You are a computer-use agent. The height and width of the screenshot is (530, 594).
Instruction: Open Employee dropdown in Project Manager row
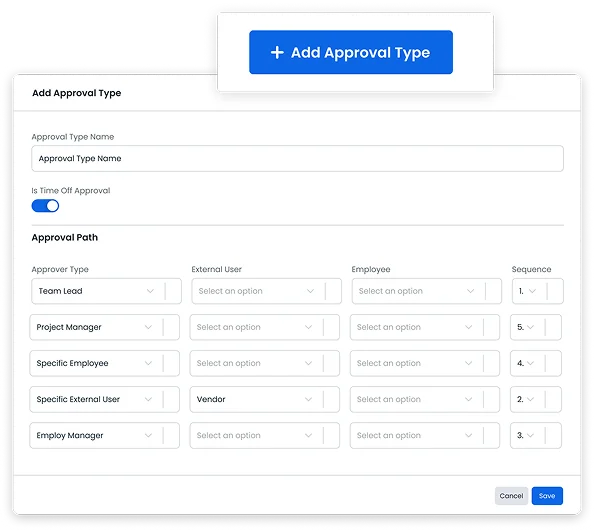(425, 327)
